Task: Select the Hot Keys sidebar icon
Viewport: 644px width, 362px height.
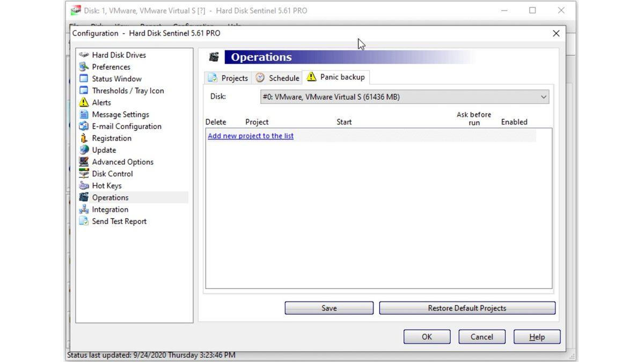Action: click(84, 185)
